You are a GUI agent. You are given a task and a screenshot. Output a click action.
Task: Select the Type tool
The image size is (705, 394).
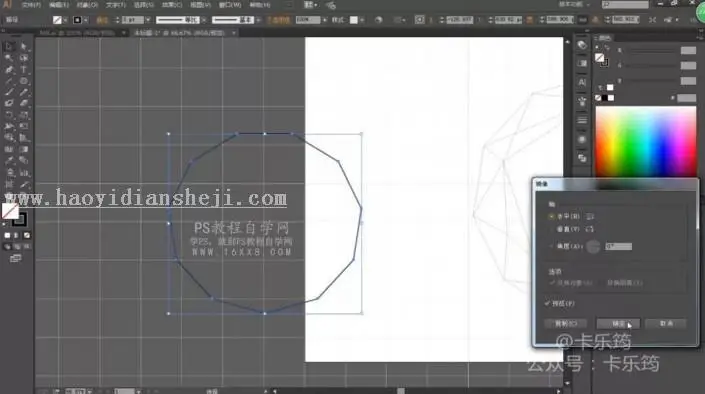click(24, 70)
